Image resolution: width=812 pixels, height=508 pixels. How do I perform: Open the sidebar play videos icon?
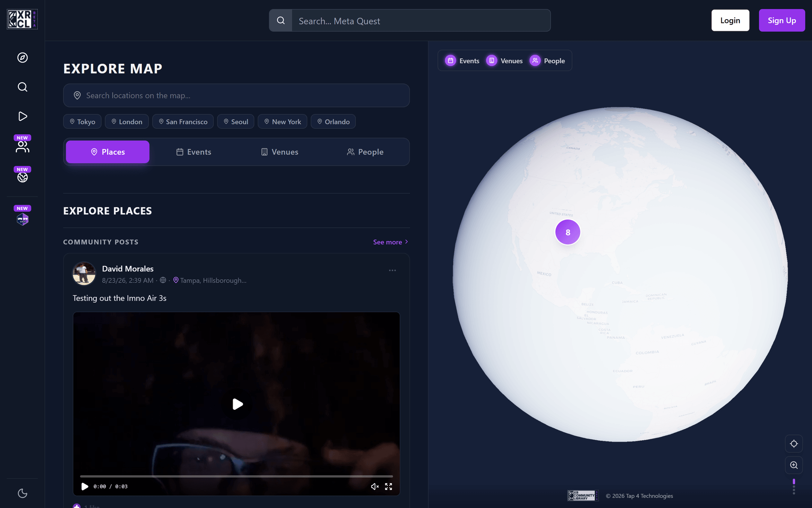coord(23,116)
